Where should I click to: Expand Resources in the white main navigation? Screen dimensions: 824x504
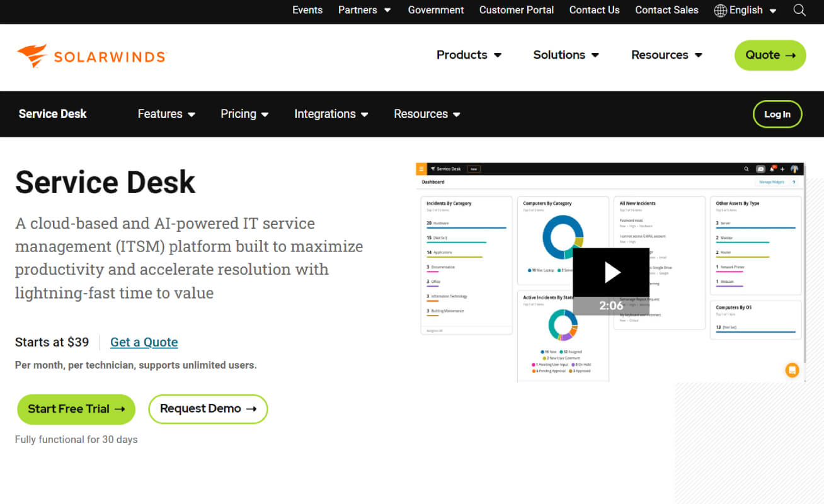pos(667,55)
